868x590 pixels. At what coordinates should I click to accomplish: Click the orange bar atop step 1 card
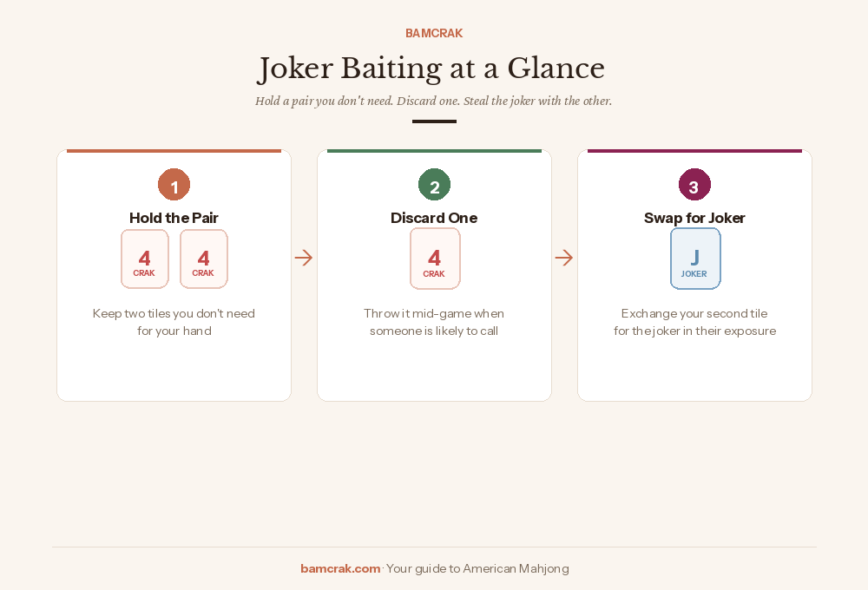[x=174, y=151]
